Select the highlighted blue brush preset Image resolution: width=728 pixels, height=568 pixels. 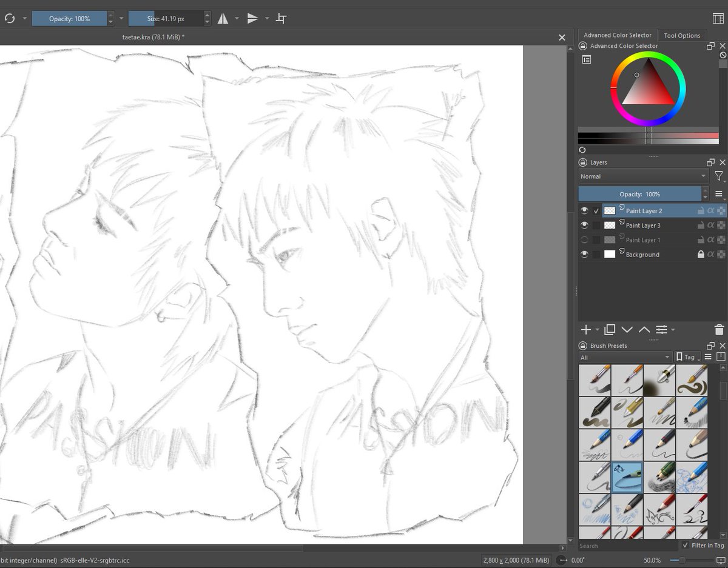[627, 476]
